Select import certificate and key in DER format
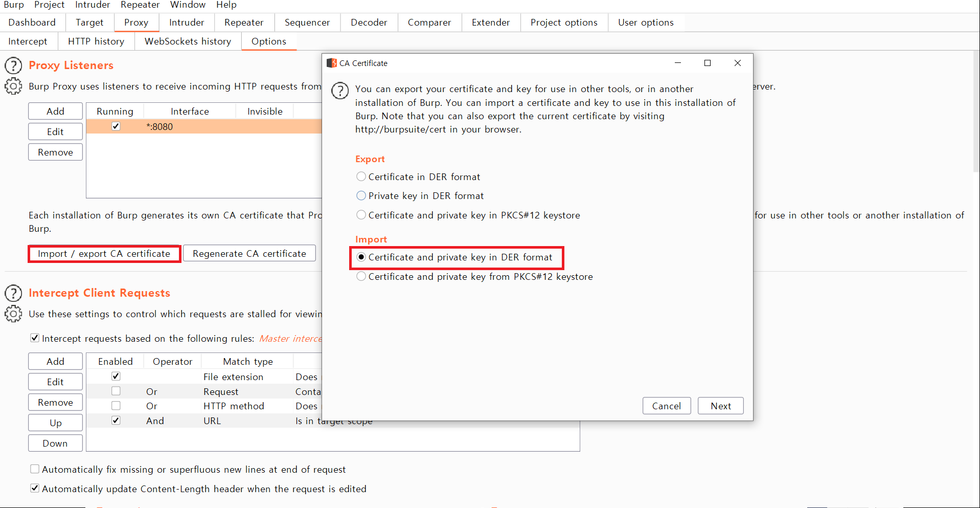This screenshot has height=508, width=980. click(x=361, y=257)
